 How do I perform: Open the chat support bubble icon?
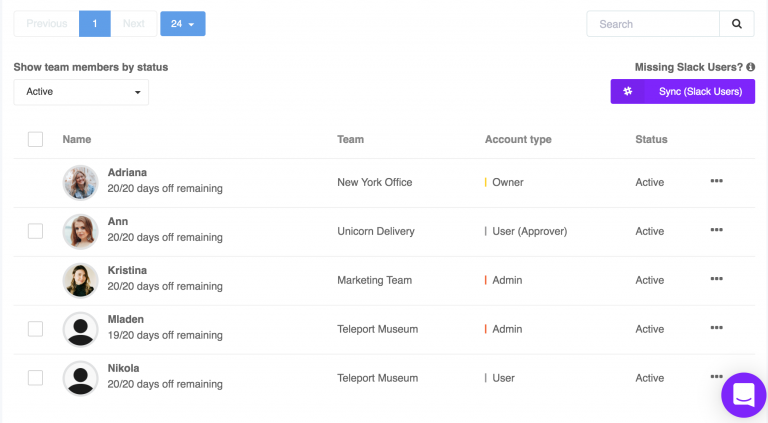coord(744,395)
